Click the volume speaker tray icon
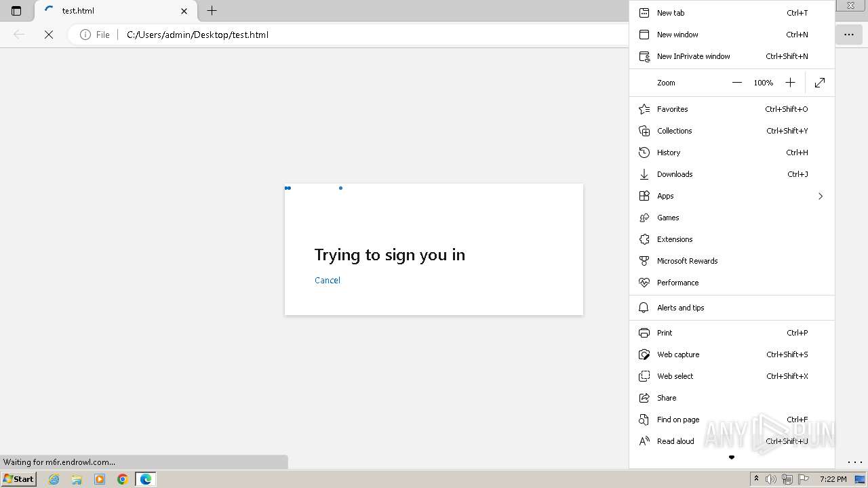Image resolution: width=868 pixels, height=488 pixels. (771, 479)
